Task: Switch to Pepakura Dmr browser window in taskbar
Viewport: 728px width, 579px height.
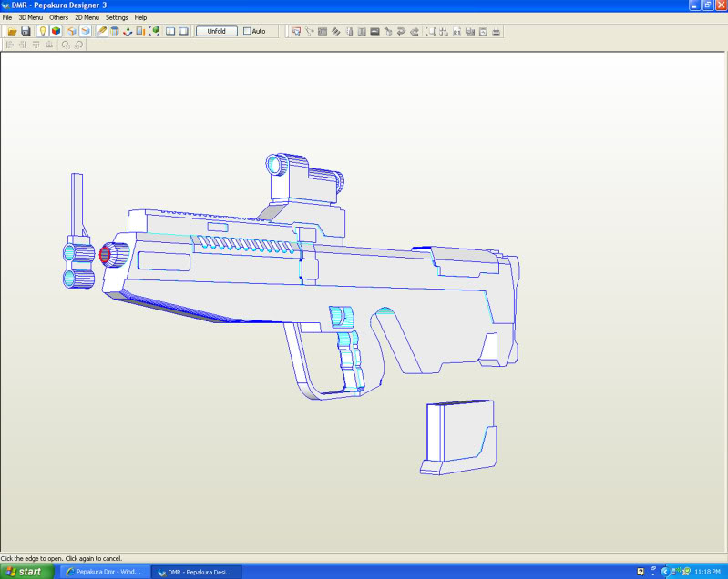Action: click(105, 572)
